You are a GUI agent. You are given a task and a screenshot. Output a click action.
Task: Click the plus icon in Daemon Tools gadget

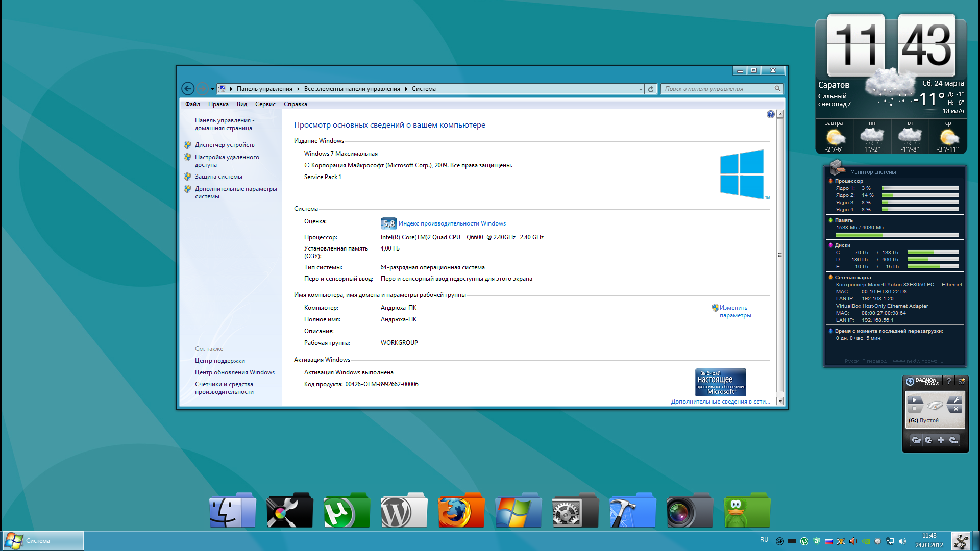click(x=941, y=440)
